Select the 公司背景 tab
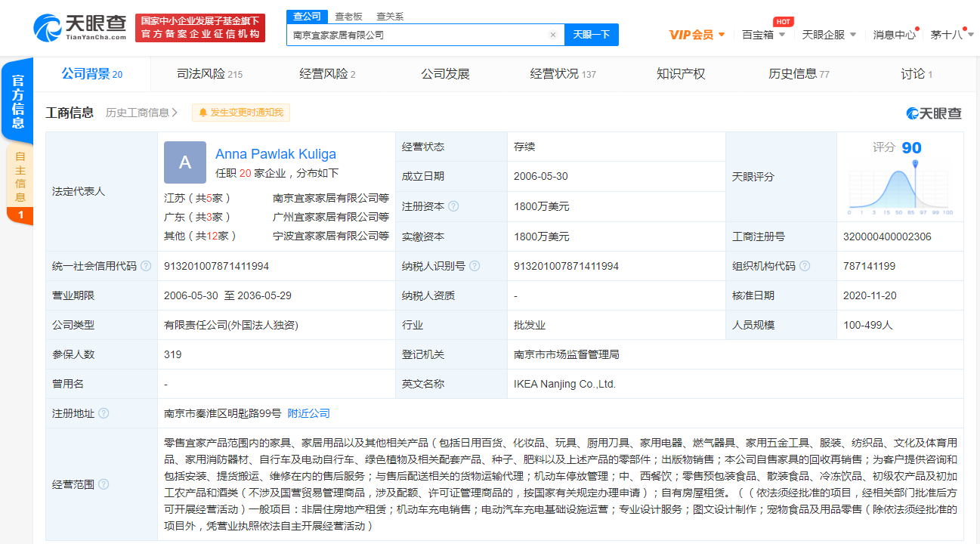Image resolution: width=980 pixels, height=544 pixels. coord(91,74)
